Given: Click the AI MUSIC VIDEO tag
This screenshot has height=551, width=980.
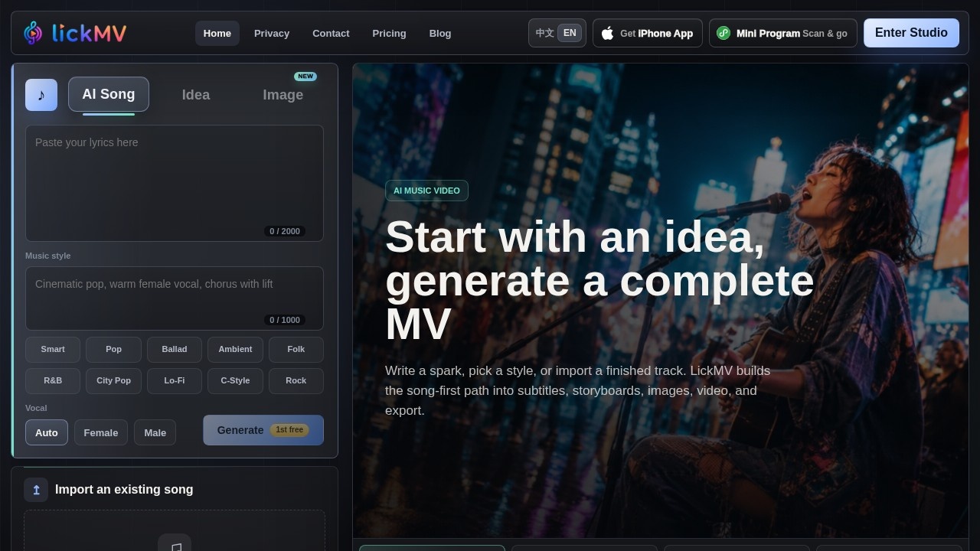Looking at the screenshot, I should 426,191.
